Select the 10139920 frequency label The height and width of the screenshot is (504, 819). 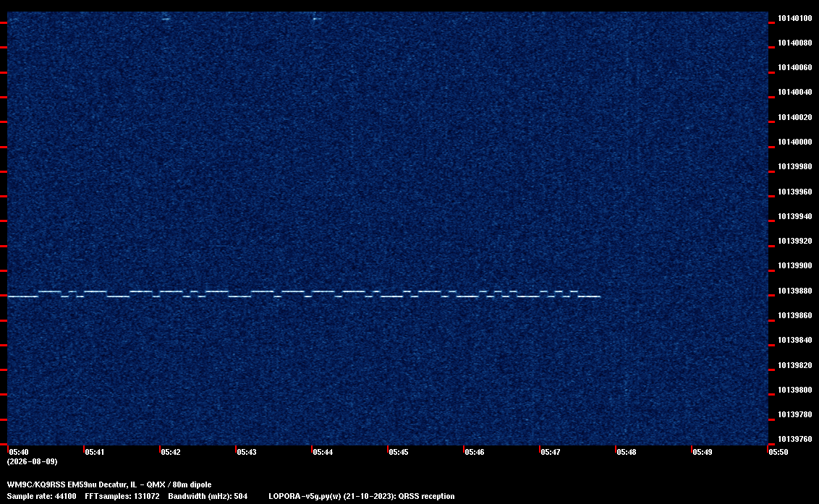click(794, 241)
